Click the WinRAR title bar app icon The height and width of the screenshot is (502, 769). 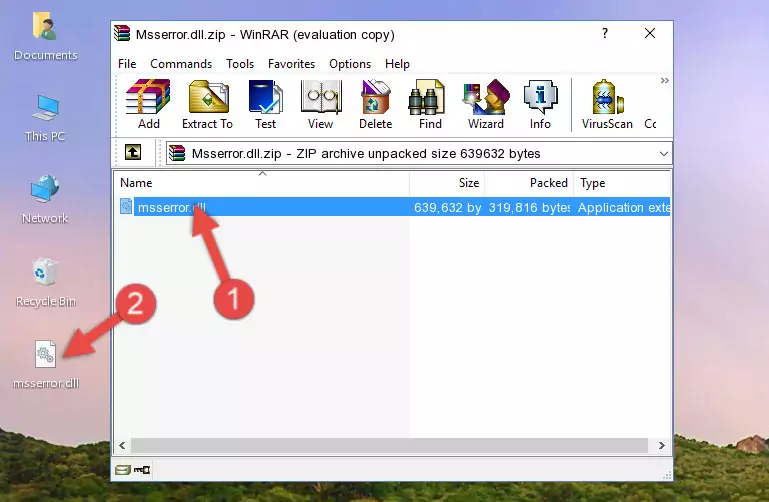123,34
